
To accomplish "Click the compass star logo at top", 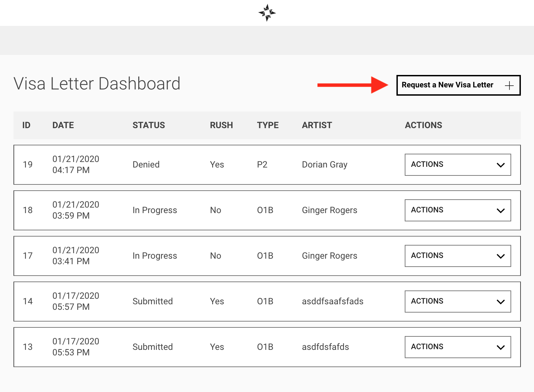I will (267, 13).
